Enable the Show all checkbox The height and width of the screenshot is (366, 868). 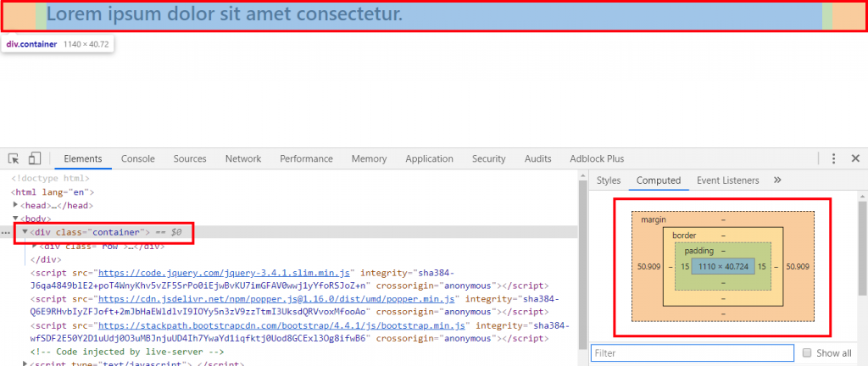[x=807, y=352]
